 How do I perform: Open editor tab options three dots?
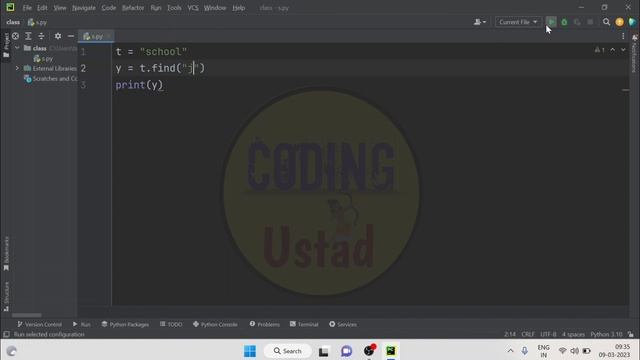623,36
